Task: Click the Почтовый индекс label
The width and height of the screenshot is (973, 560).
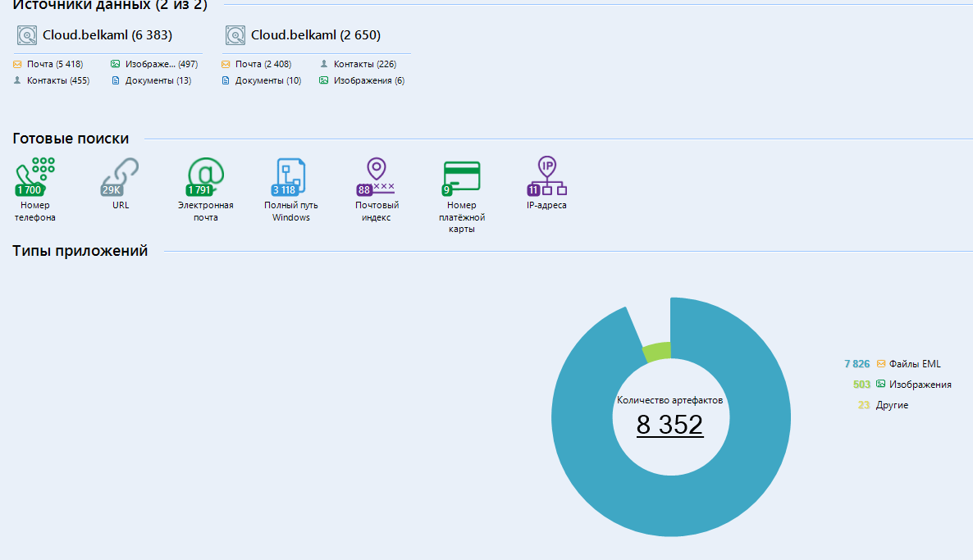Action: (x=376, y=212)
